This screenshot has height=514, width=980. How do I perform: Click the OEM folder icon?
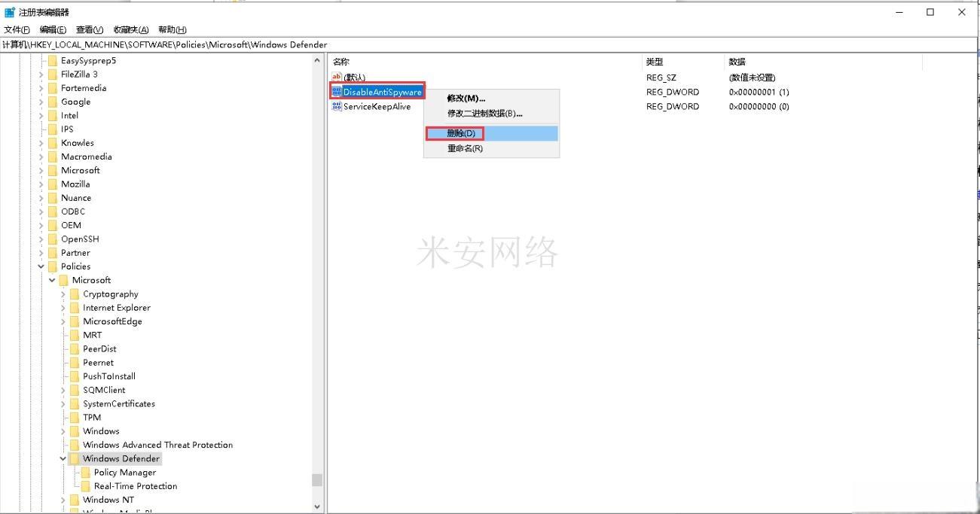(53, 225)
